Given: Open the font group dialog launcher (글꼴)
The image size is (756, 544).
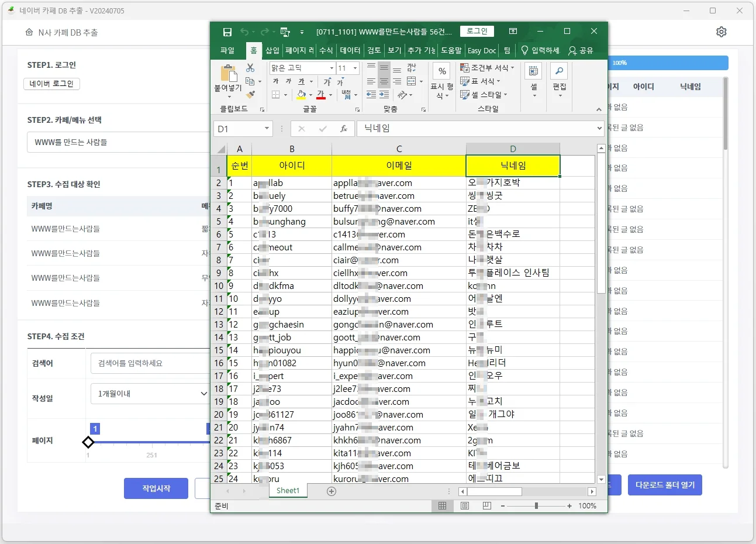Looking at the screenshot, I should (x=357, y=109).
